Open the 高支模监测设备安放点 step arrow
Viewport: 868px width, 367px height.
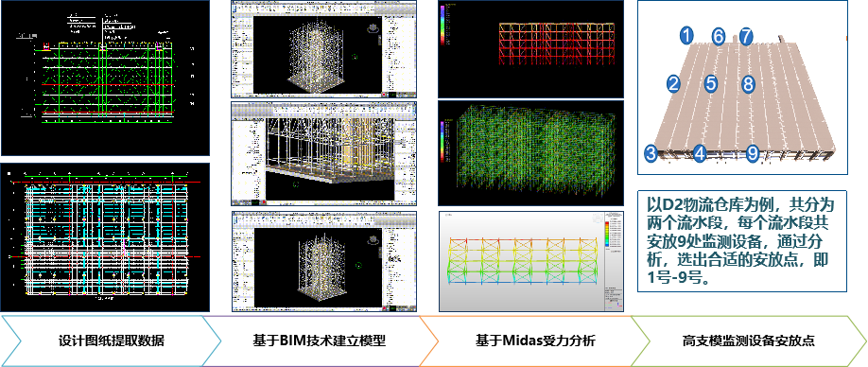749,341
